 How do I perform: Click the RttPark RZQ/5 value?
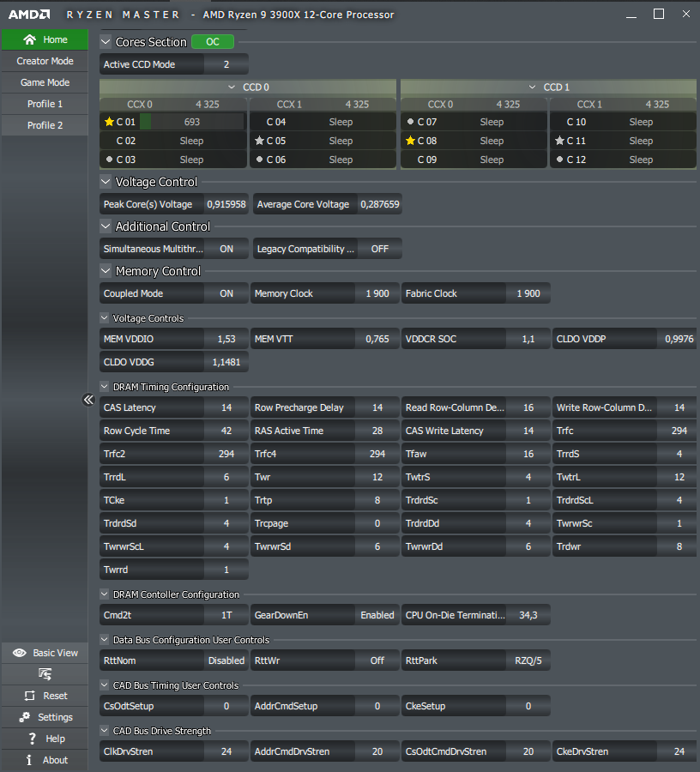(528, 660)
